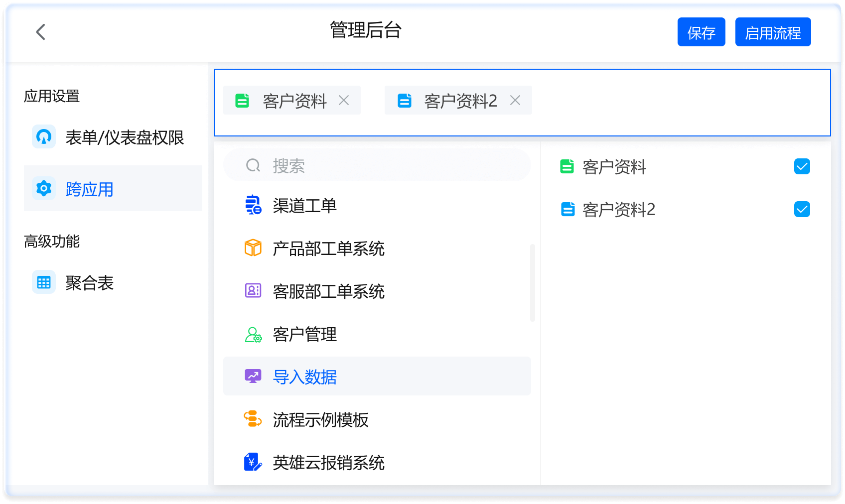
Task: Uncheck the 客户资料 checkbox
Action: click(802, 166)
